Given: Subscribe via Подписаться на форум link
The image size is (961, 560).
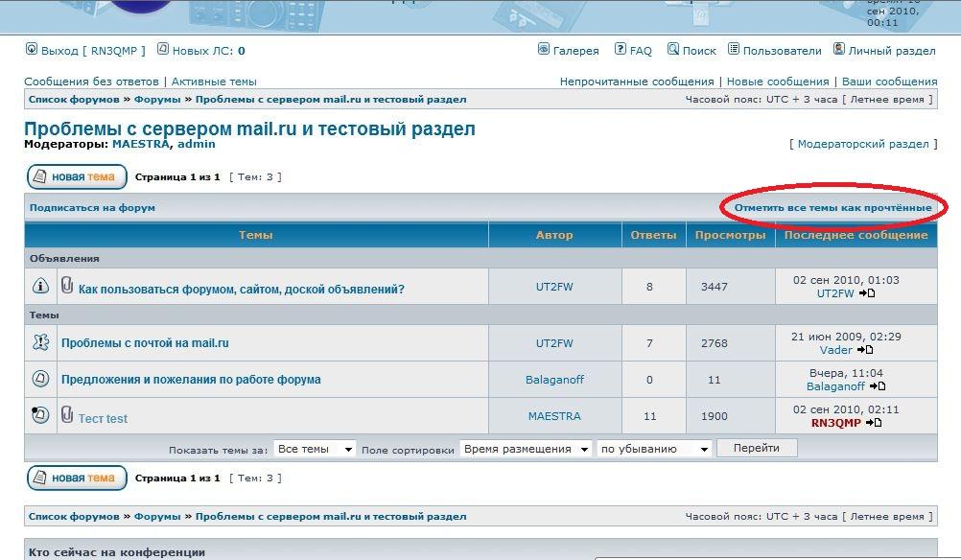Looking at the screenshot, I should tap(92, 207).
